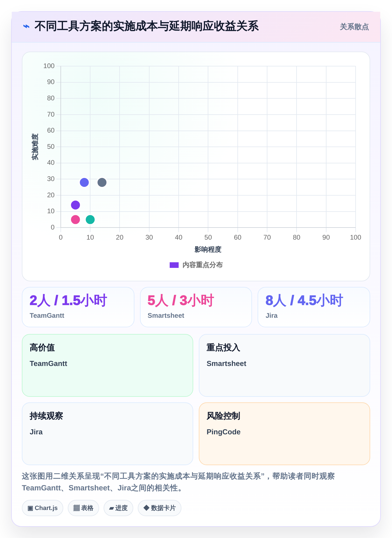Select the slate-gray scatter point
392x538 pixels.
pyautogui.click(x=102, y=182)
